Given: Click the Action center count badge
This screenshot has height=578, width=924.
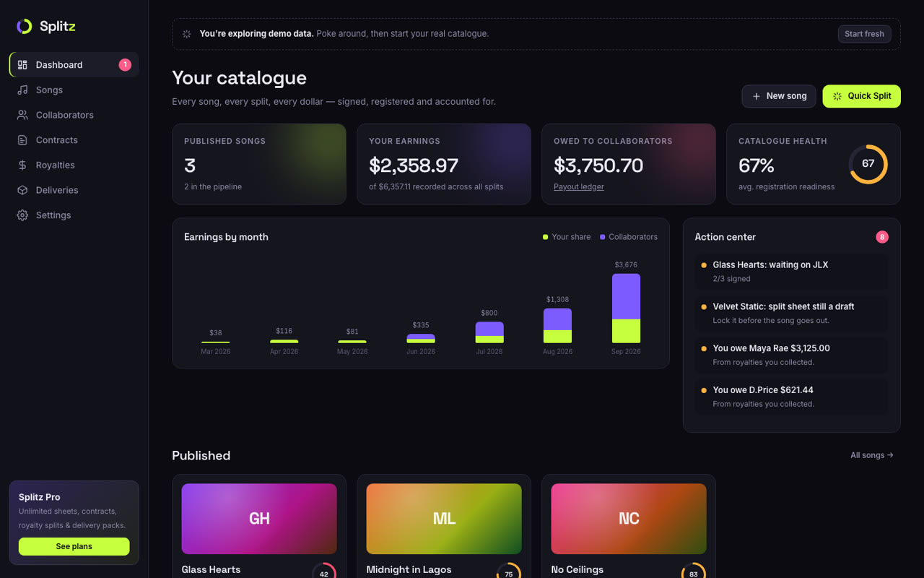Looking at the screenshot, I should (882, 237).
